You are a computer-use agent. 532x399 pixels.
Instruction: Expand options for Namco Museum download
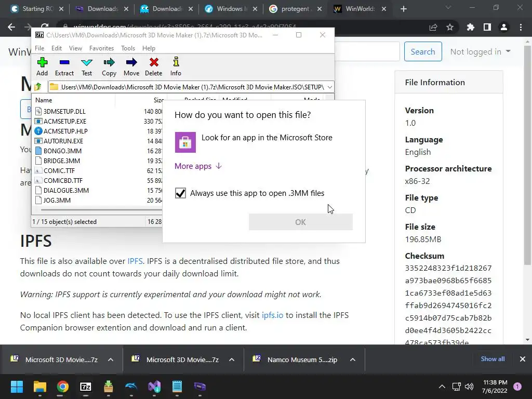(x=353, y=360)
